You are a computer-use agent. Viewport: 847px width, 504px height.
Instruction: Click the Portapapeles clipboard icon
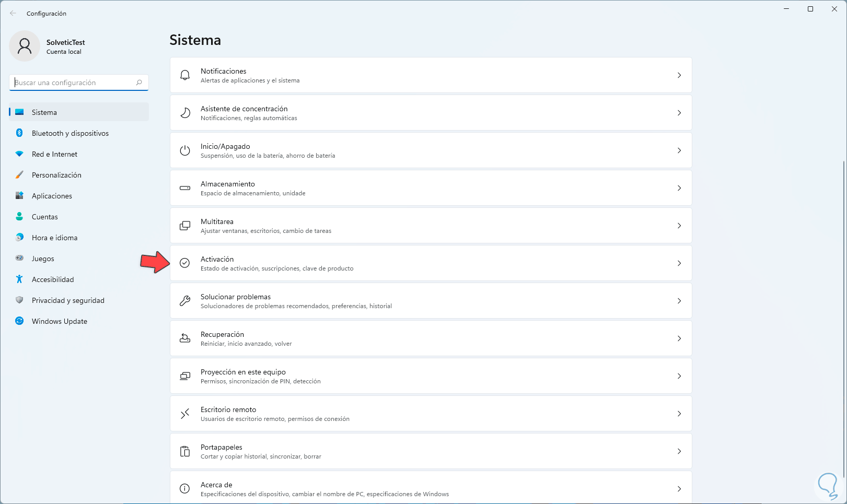tap(185, 451)
